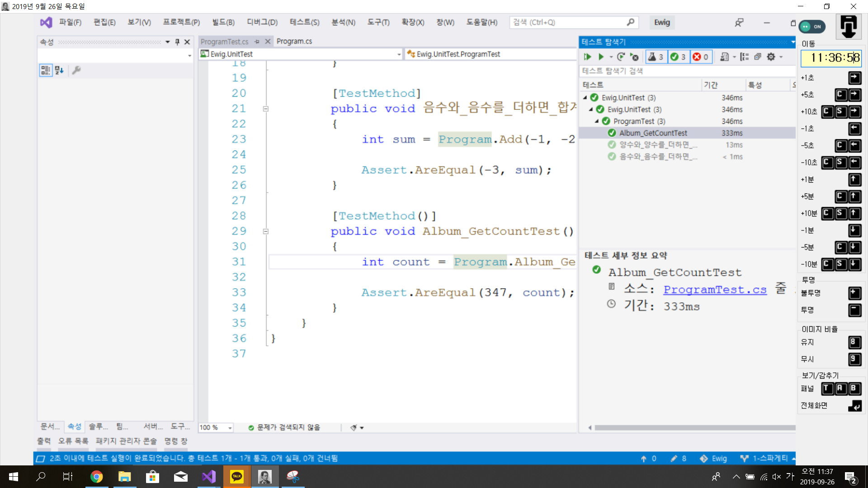Image resolution: width=868 pixels, height=488 pixels.
Task: Click properties wrench icon in 속성 panel
Action: point(76,70)
